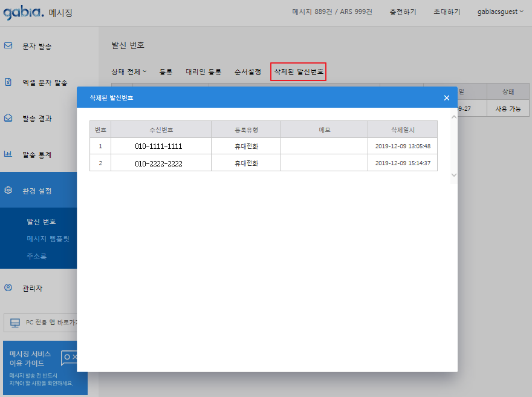Click the bar chart icon for 발송 통계
The height and width of the screenshot is (397, 532).
tap(8, 154)
